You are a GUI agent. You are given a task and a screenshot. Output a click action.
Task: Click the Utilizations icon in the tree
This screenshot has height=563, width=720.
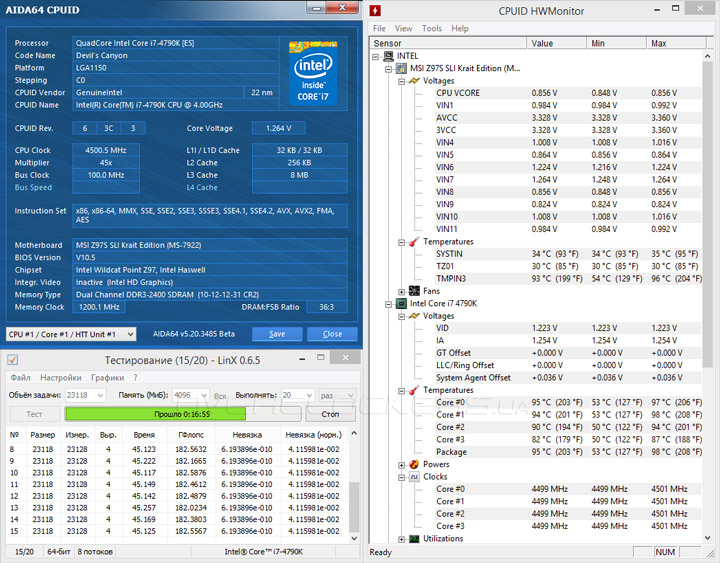click(414, 539)
